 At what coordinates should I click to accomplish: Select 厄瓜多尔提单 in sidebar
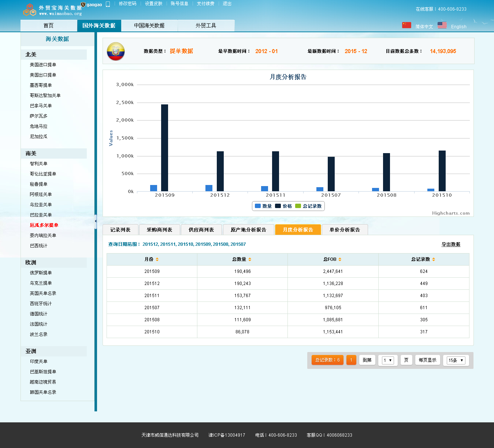point(44,225)
